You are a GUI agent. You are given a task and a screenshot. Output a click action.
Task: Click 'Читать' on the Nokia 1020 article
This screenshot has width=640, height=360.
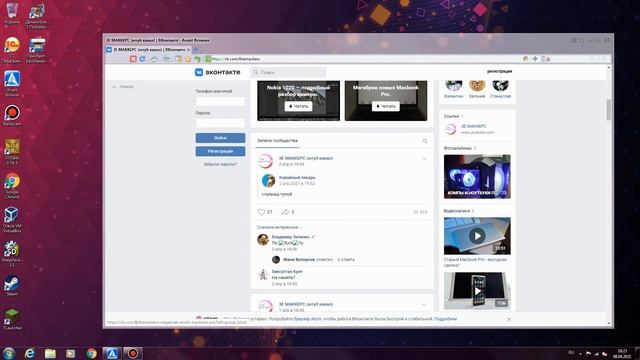point(298,106)
